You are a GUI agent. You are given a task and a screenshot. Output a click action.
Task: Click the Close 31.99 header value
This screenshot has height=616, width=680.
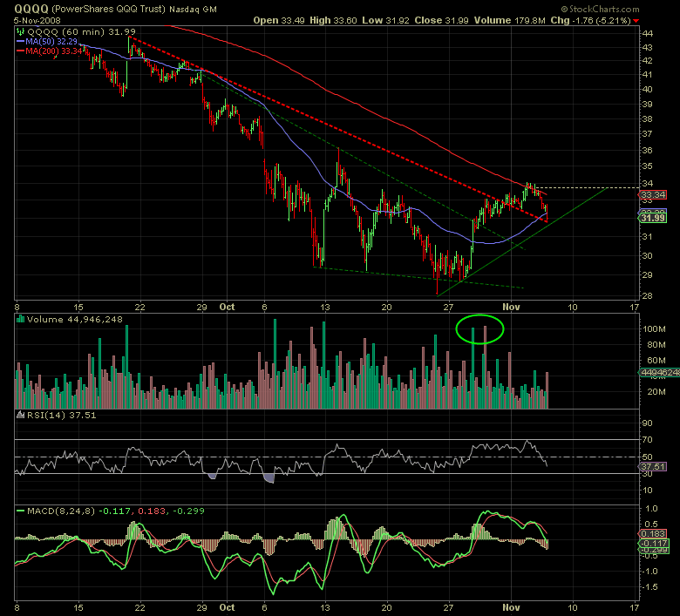441,20
